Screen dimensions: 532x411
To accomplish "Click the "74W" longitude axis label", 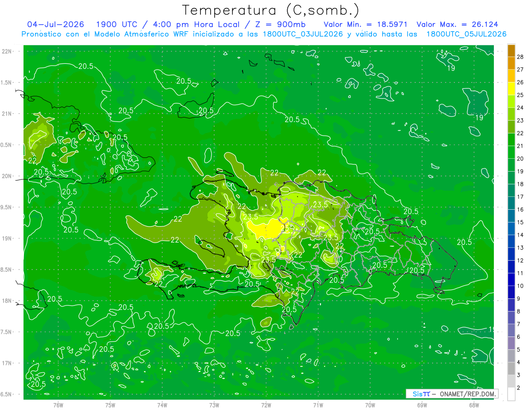I will [x=162, y=405].
